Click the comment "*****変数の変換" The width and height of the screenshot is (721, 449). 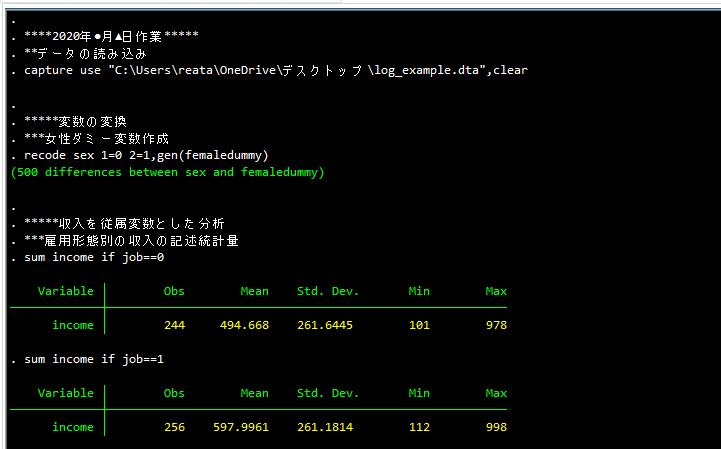click(75, 121)
